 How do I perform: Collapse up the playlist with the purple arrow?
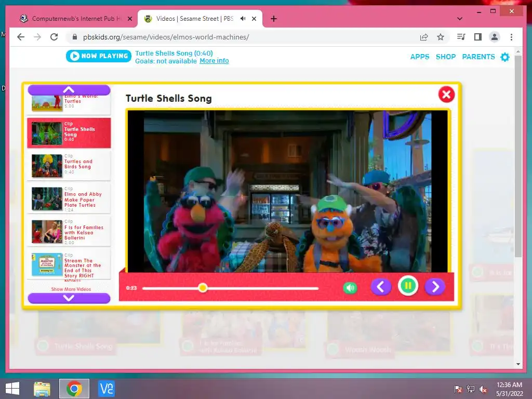[69, 90]
